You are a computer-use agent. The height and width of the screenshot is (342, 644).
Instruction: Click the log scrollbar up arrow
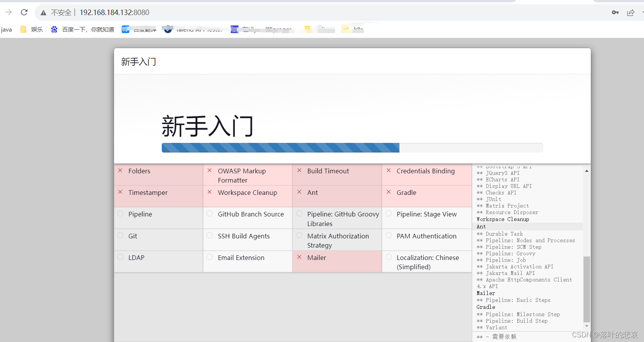click(x=587, y=171)
